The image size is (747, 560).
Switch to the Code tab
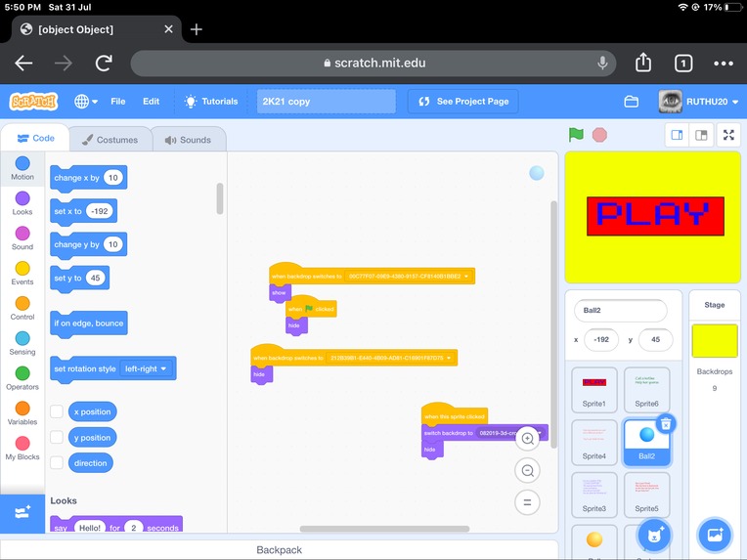35,138
